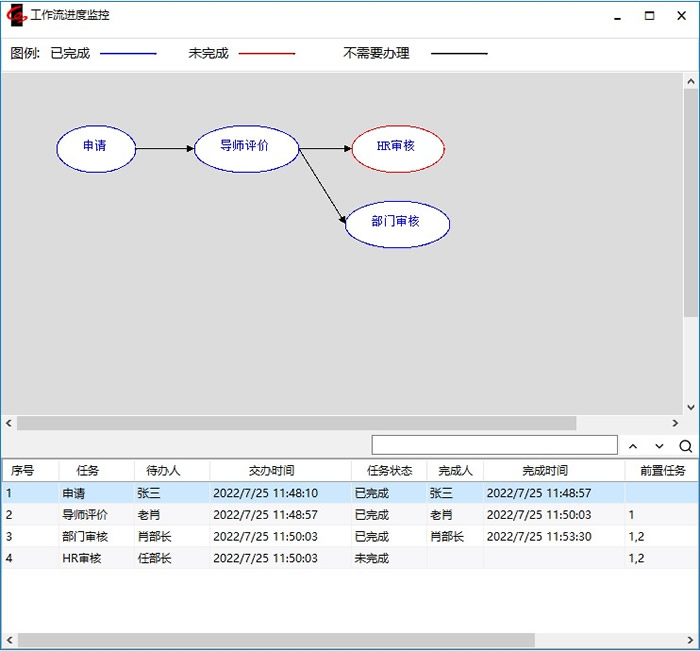Click the next result down arrow
The height and width of the screenshot is (651, 700).
coord(659,446)
